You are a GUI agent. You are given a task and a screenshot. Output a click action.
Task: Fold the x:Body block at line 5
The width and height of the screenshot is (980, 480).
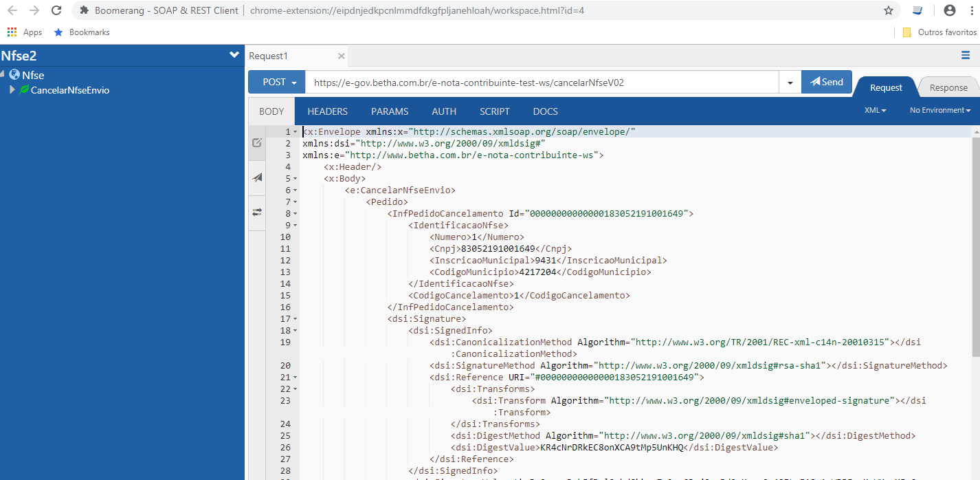coord(296,179)
